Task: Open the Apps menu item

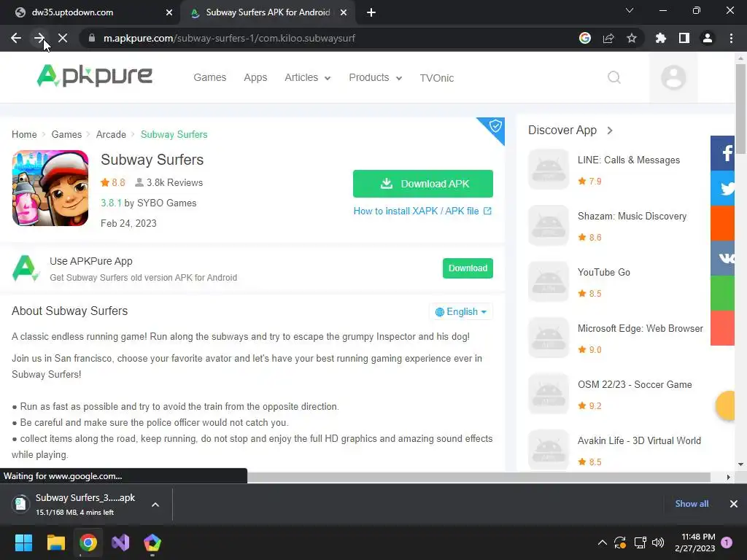Action: point(255,77)
